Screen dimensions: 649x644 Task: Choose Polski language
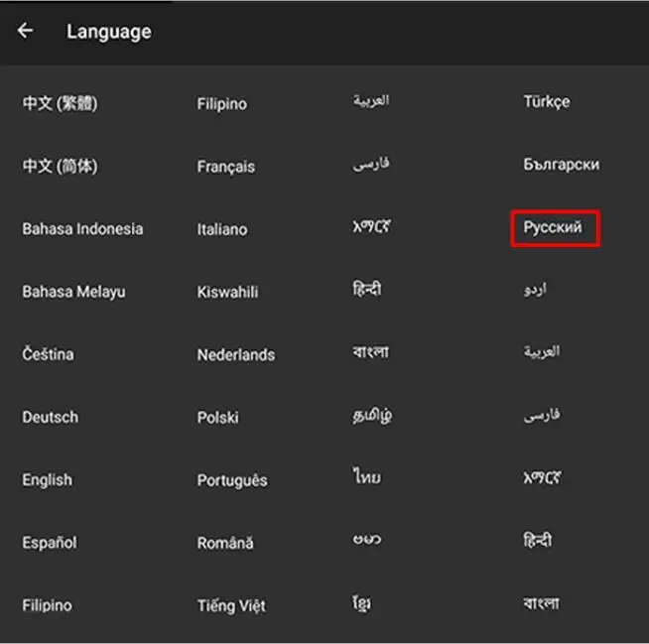coord(217,418)
